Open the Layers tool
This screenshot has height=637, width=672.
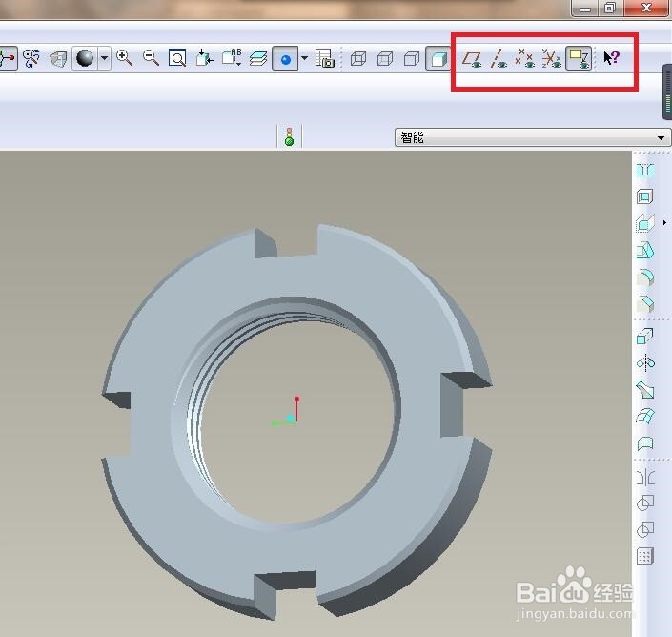(x=258, y=58)
